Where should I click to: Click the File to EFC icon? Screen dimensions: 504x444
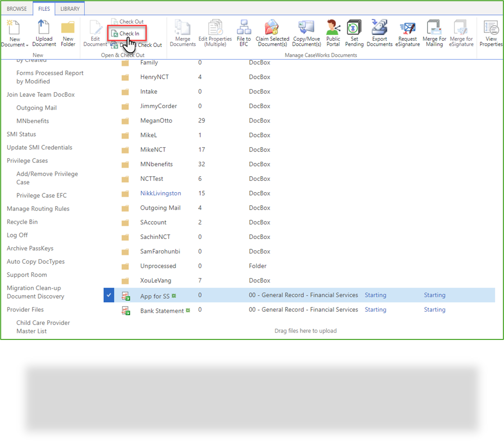pos(244,32)
